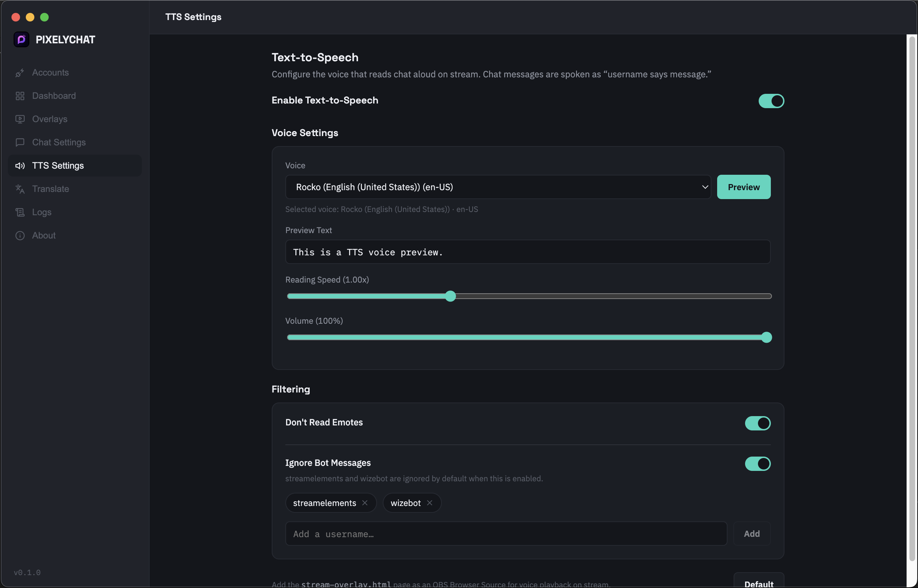This screenshot has height=588, width=918.
Task: Disable the Enable Text-to-Speech toggle
Action: tap(771, 101)
